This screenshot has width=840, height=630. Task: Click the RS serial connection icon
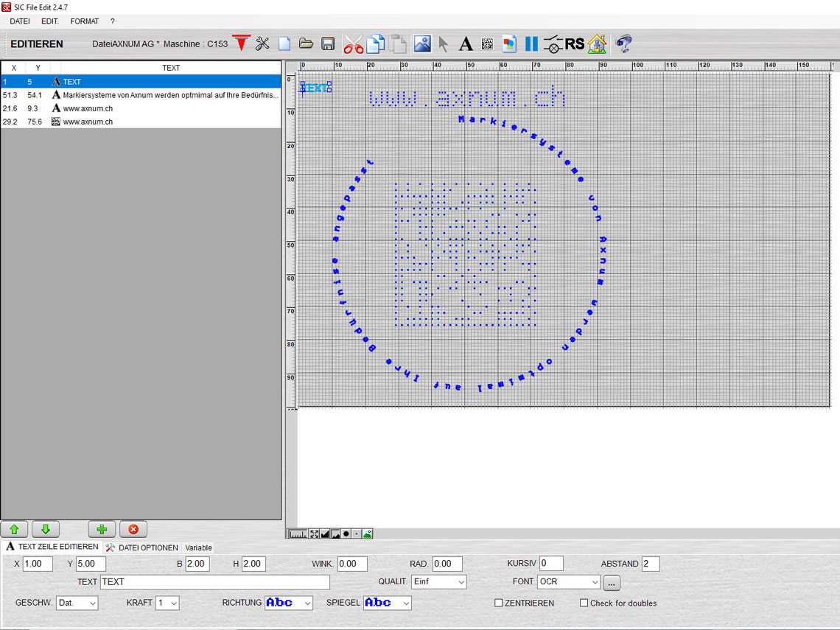coord(575,44)
